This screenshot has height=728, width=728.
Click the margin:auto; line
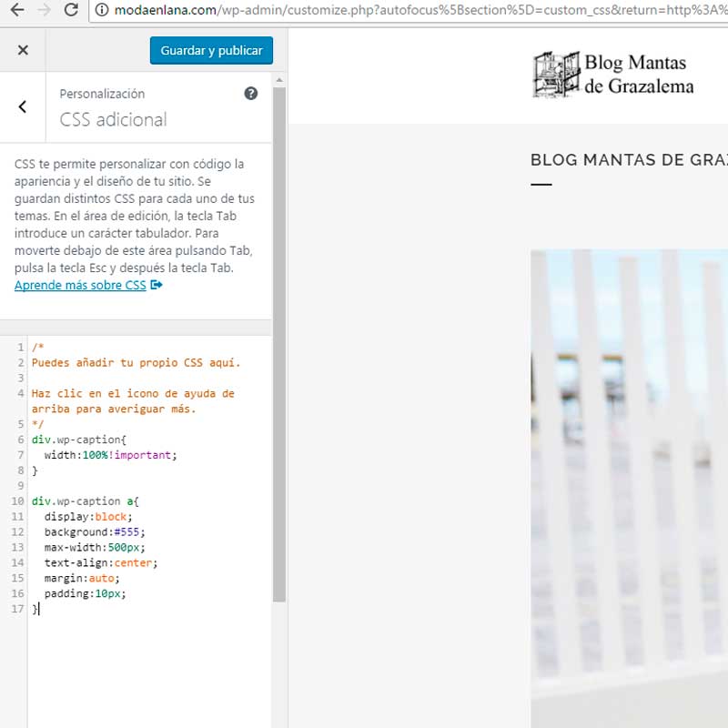[x=82, y=578]
